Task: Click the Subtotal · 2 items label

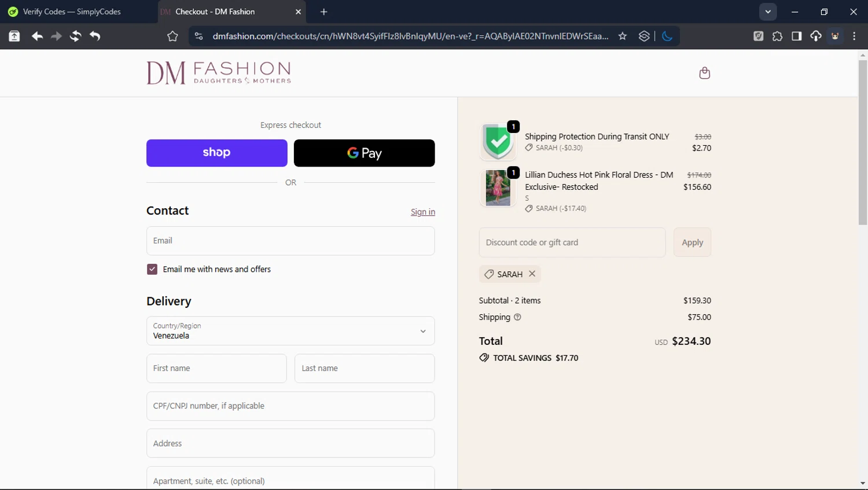Action: (510, 301)
